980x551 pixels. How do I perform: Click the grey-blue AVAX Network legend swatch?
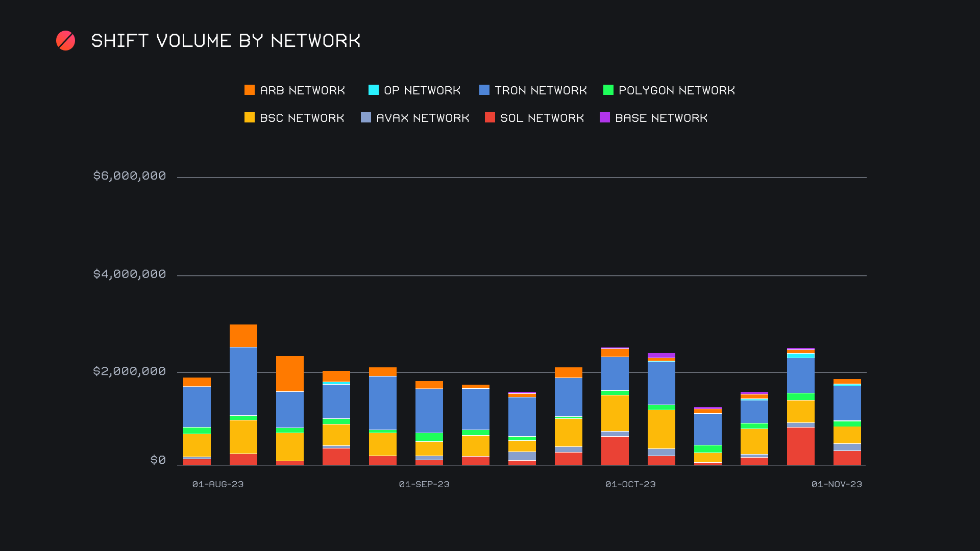coord(365,118)
